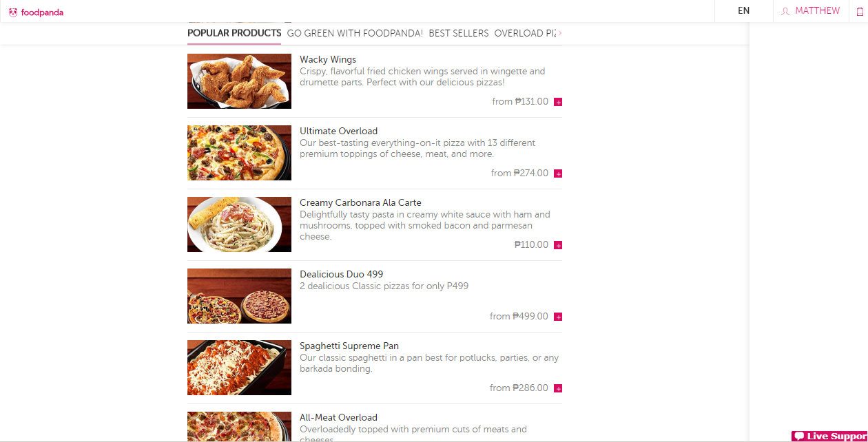Open the Live Support chat button
The image size is (868, 442).
(829, 436)
